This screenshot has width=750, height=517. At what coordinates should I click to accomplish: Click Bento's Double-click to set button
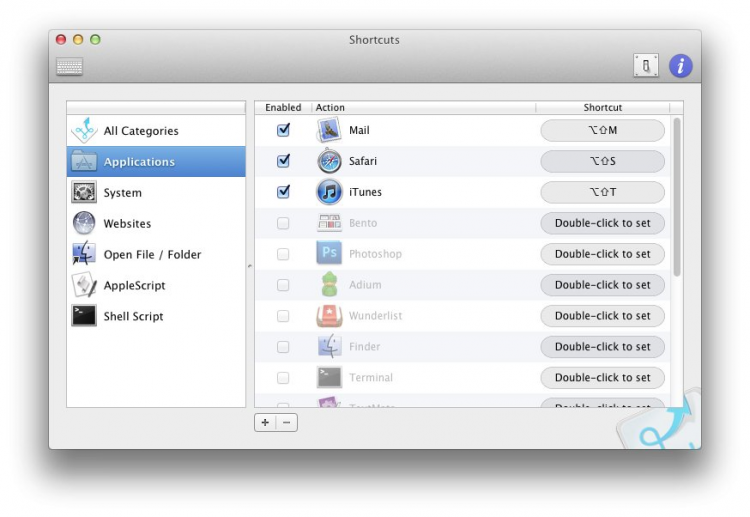[603, 223]
